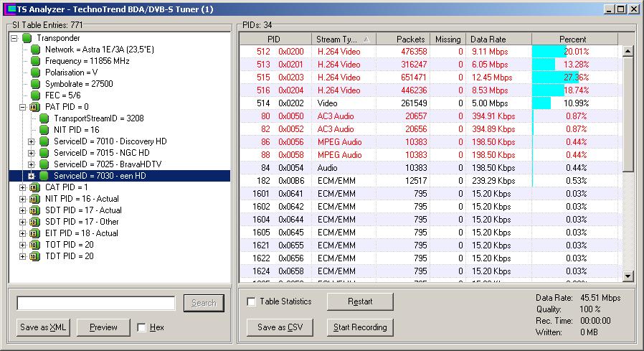The image size is (644, 351).
Task: Click the SDT PID = 17 - Other table icon
Action: click(35, 223)
